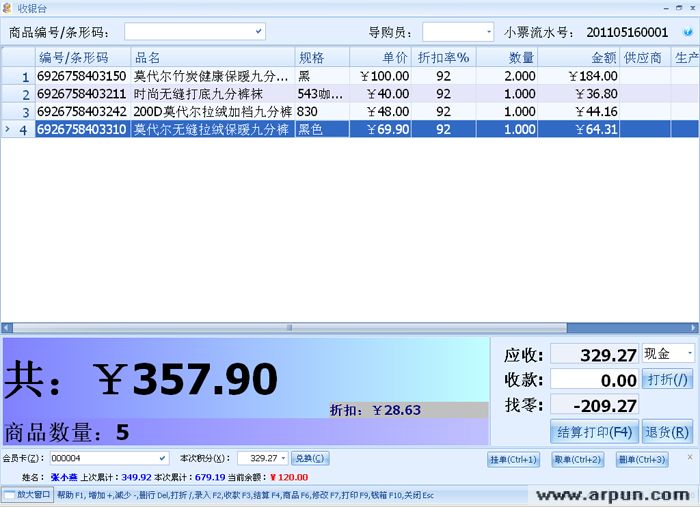Click the 找零 change field showing -209.27
Viewport: 700px width, 507px height.
tap(595, 405)
